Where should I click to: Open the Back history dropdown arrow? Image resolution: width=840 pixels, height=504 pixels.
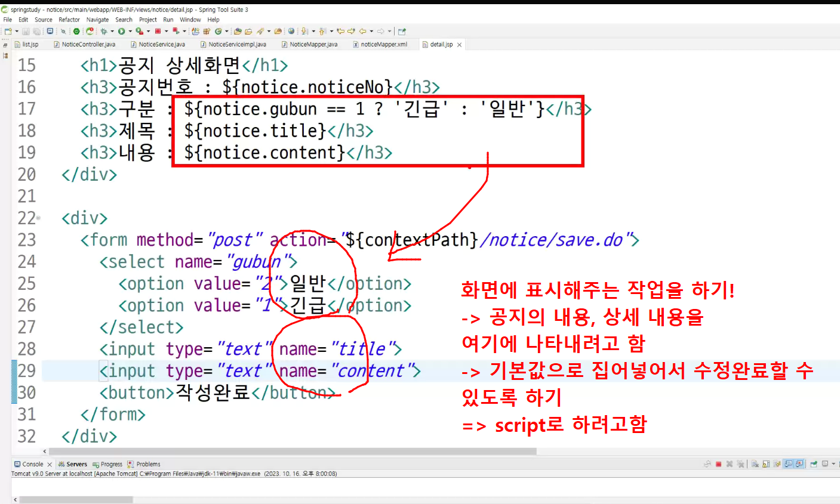pos(371,31)
